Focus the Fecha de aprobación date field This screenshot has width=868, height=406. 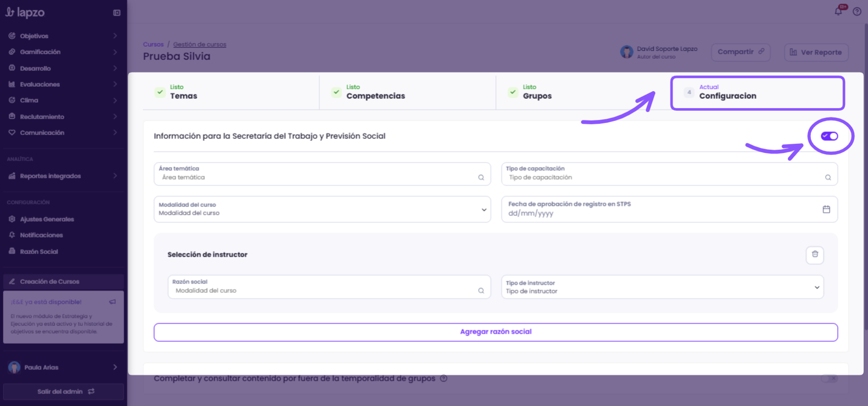pos(670,209)
